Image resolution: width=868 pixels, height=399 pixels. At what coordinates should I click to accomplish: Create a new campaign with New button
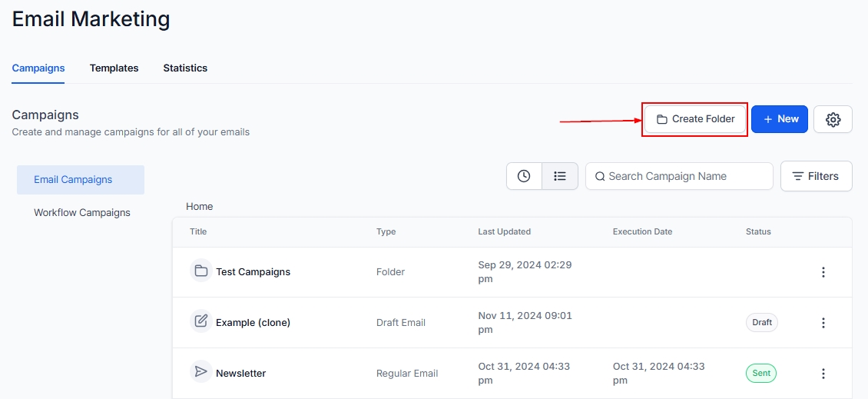779,119
